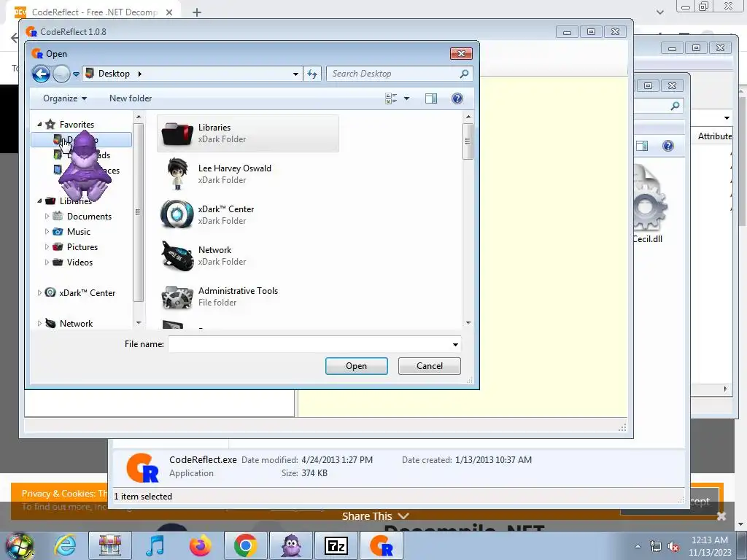Click New folder button

tap(131, 98)
